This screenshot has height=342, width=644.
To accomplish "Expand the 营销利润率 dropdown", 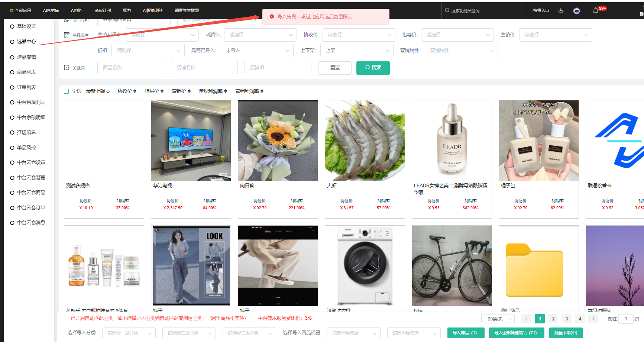I will (x=162, y=35).
